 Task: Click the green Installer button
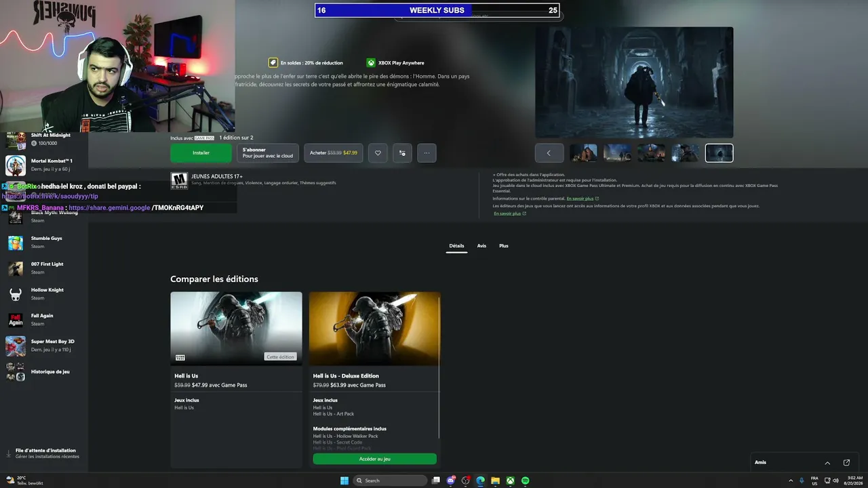(x=201, y=153)
